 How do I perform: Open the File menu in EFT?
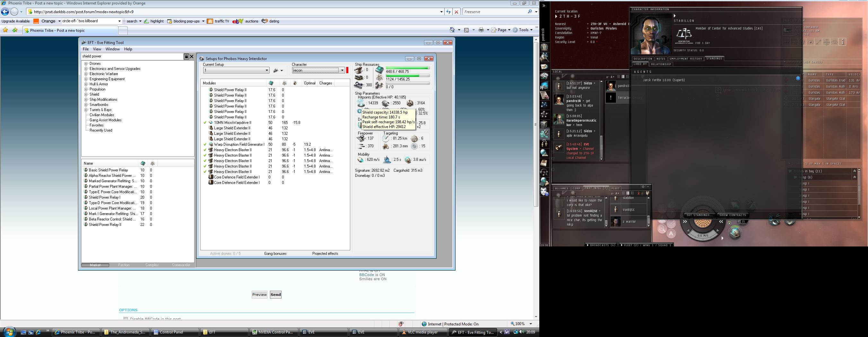coord(86,49)
